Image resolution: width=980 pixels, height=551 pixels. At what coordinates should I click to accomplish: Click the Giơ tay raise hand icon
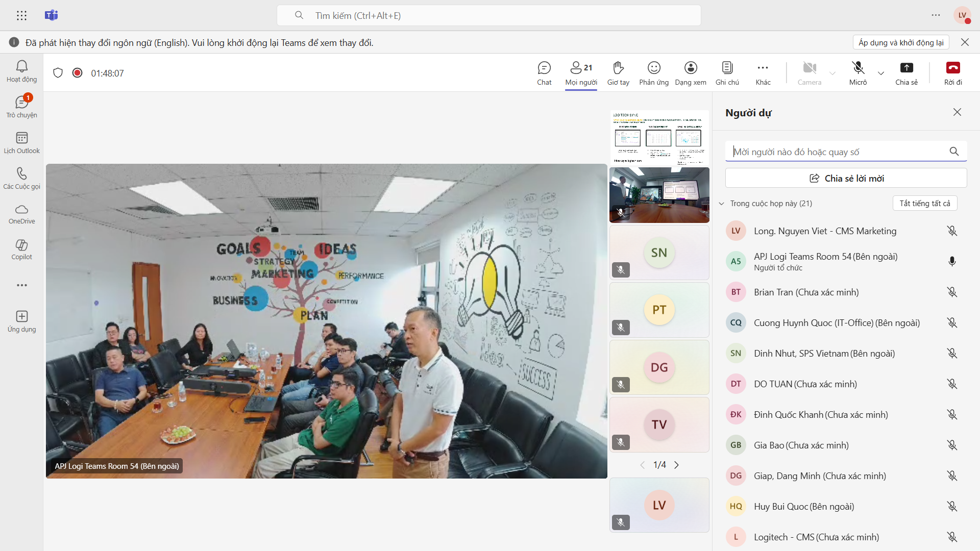[618, 73]
